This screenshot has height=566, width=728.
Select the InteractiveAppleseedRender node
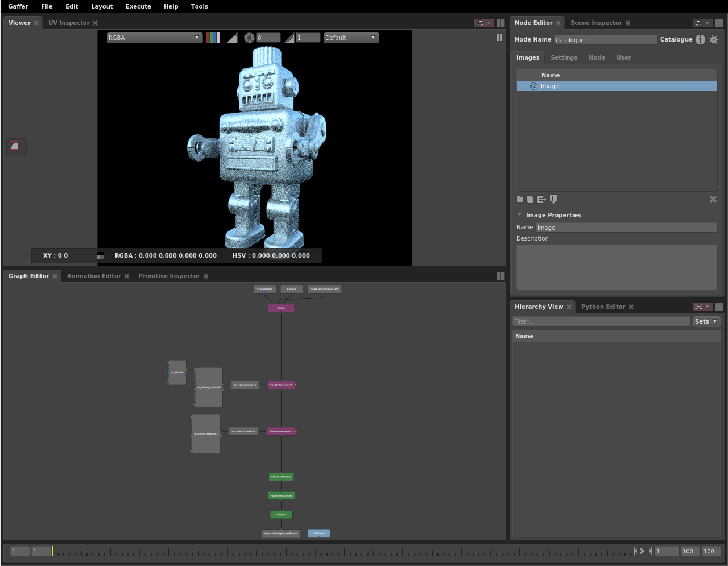pyautogui.click(x=281, y=534)
